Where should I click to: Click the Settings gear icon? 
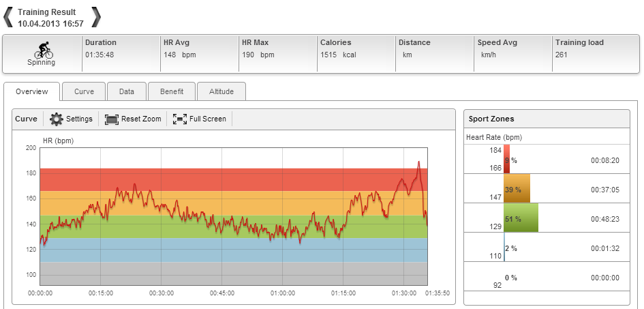click(x=57, y=119)
